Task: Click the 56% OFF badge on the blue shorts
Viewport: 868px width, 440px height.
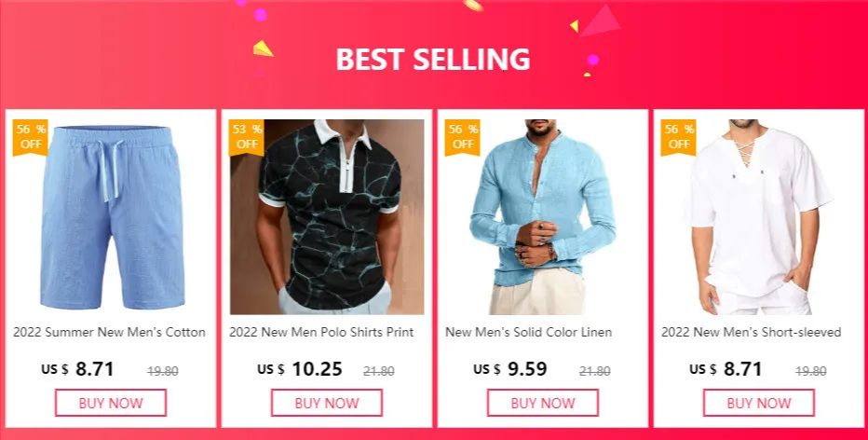Action: click(31, 137)
